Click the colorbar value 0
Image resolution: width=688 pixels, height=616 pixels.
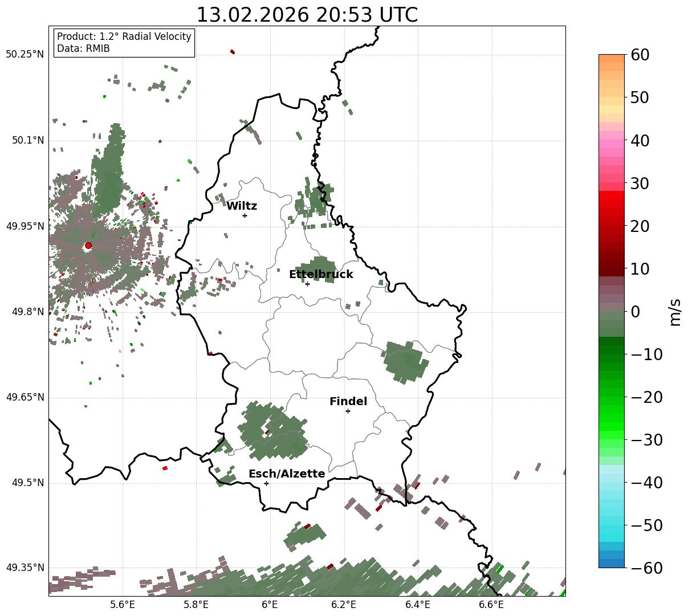pyautogui.click(x=635, y=312)
